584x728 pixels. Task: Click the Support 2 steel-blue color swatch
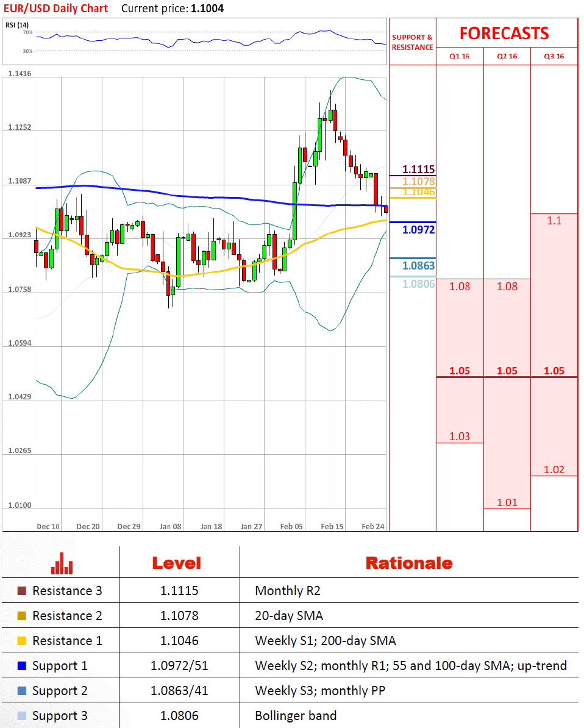[x=22, y=691]
